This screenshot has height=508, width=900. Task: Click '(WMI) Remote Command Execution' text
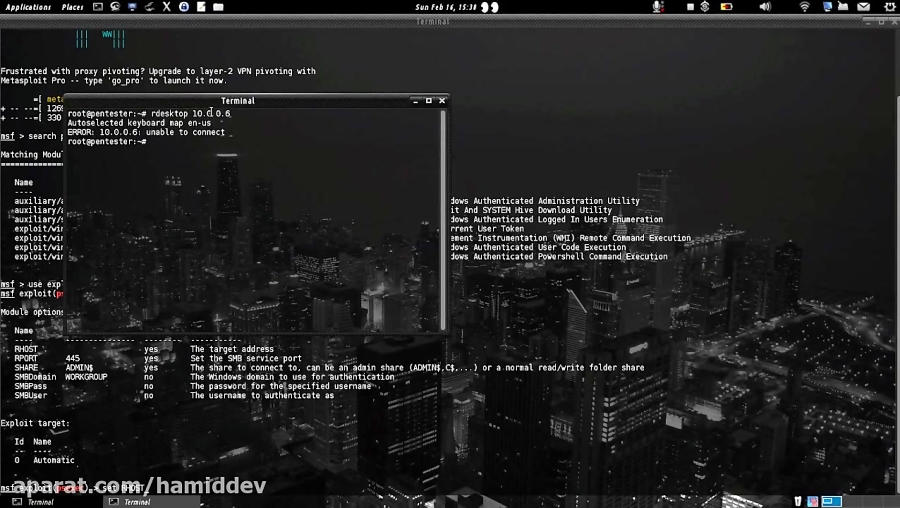[622, 238]
